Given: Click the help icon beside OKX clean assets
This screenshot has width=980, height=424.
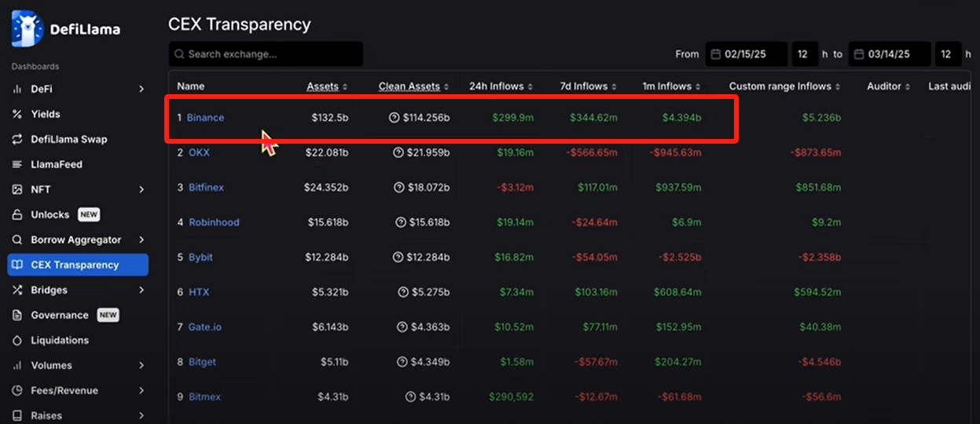Looking at the screenshot, I should pos(398,152).
